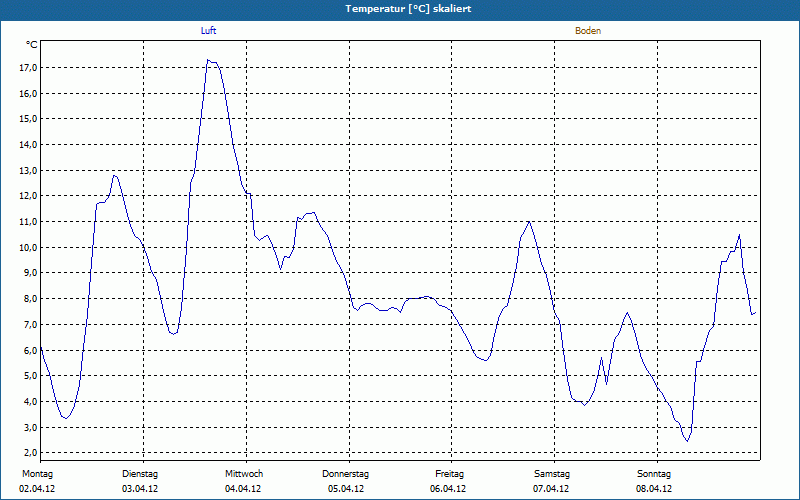The width and height of the screenshot is (800, 500).
Task: Select the '6,0' y-axis value
Action: pos(30,351)
